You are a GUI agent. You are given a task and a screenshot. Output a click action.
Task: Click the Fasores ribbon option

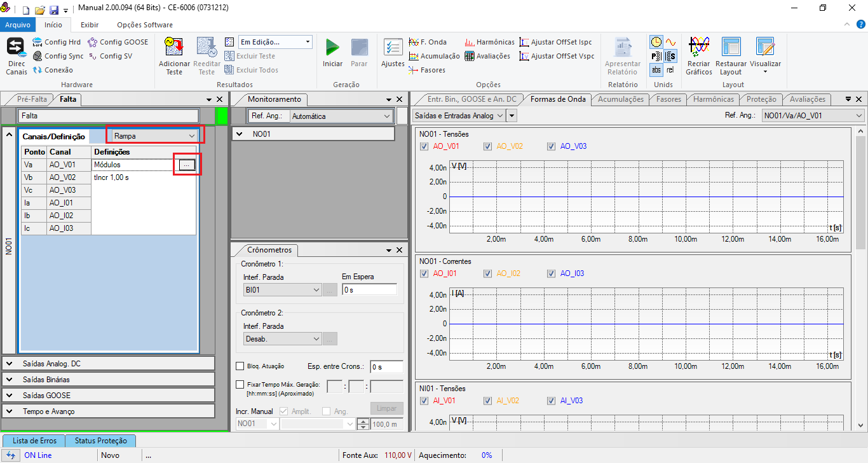pos(427,70)
